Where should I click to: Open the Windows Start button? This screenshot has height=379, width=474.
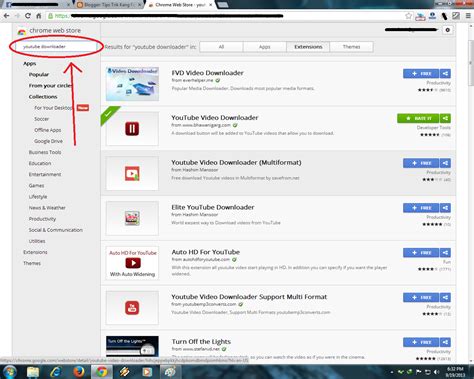(x=9, y=372)
